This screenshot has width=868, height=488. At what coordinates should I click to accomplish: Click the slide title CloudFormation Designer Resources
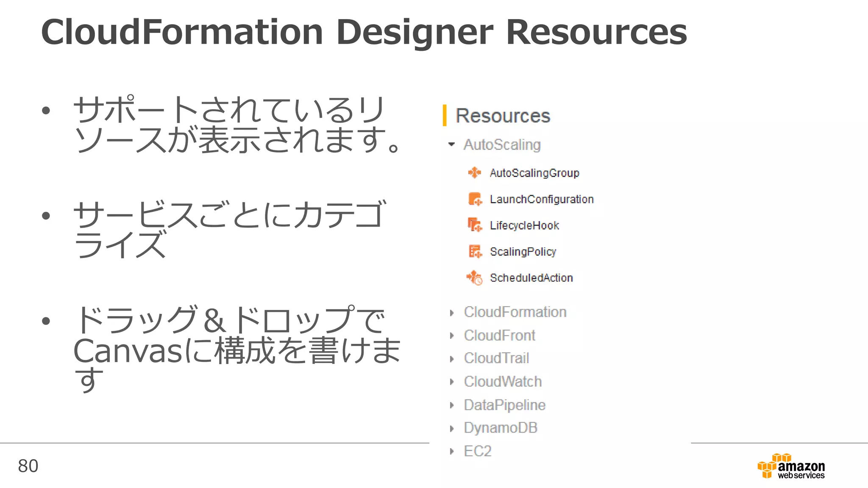364,33
